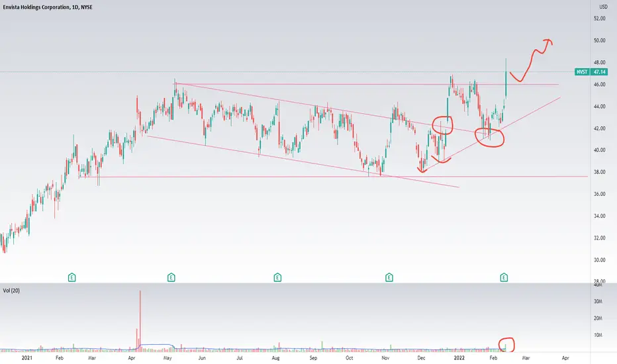Click the 44.00 price axis label
This screenshot has width=617, height=364.
(x=600, y=107)
